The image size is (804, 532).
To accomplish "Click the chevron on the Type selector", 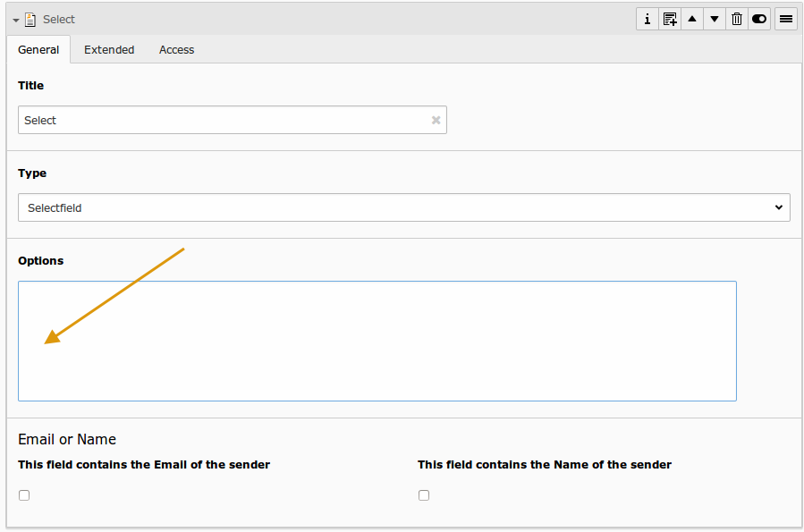I will (x=779, y=207).
